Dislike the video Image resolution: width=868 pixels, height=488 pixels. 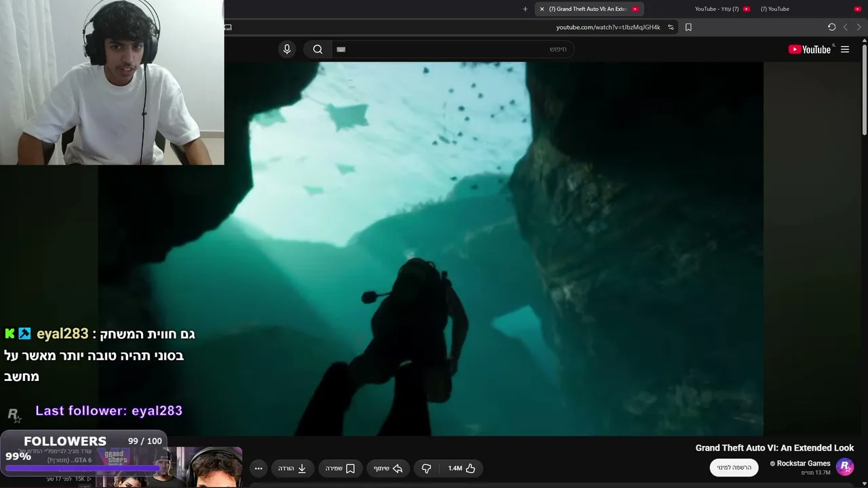pyautogui.click(x=427, y=468)
